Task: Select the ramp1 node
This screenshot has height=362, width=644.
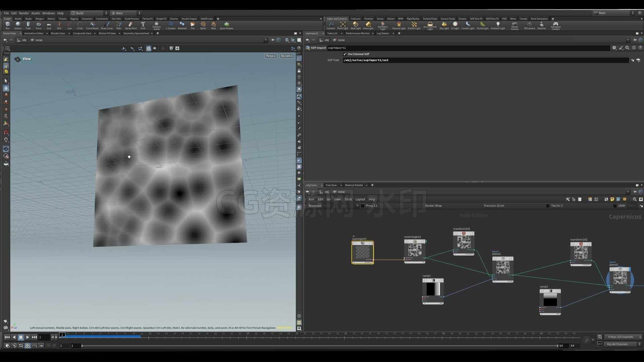Action: tap(433, 291)
